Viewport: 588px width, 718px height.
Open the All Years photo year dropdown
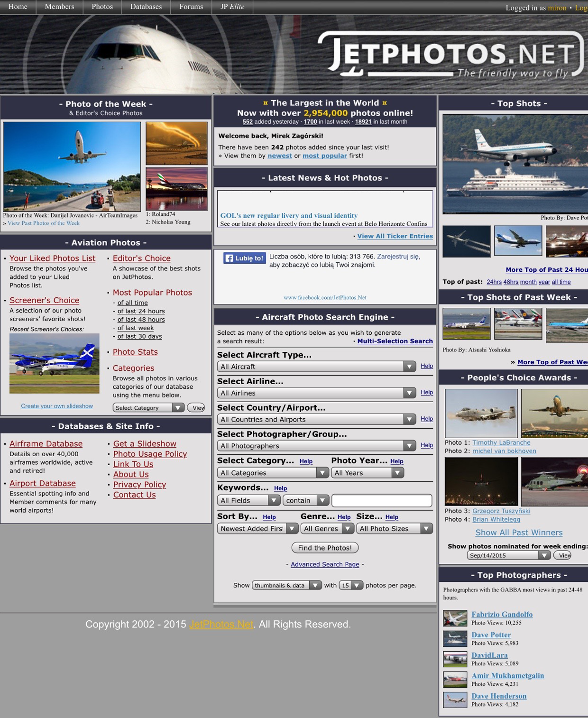(367, 473)
